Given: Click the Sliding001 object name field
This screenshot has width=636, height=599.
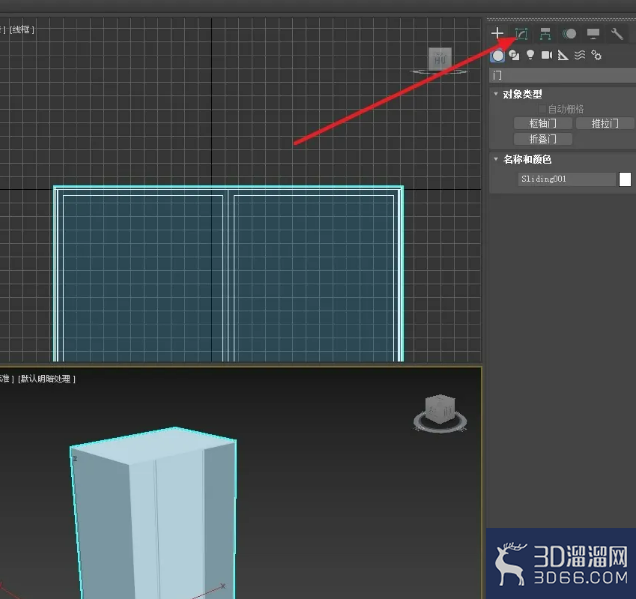Looking at the screenshot, I should (x=566, y=179).
